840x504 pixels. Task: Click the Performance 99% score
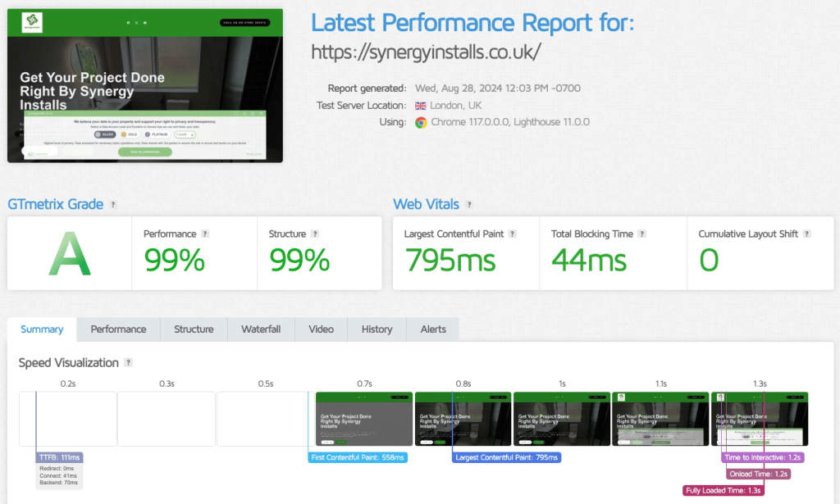pos(174,261)
